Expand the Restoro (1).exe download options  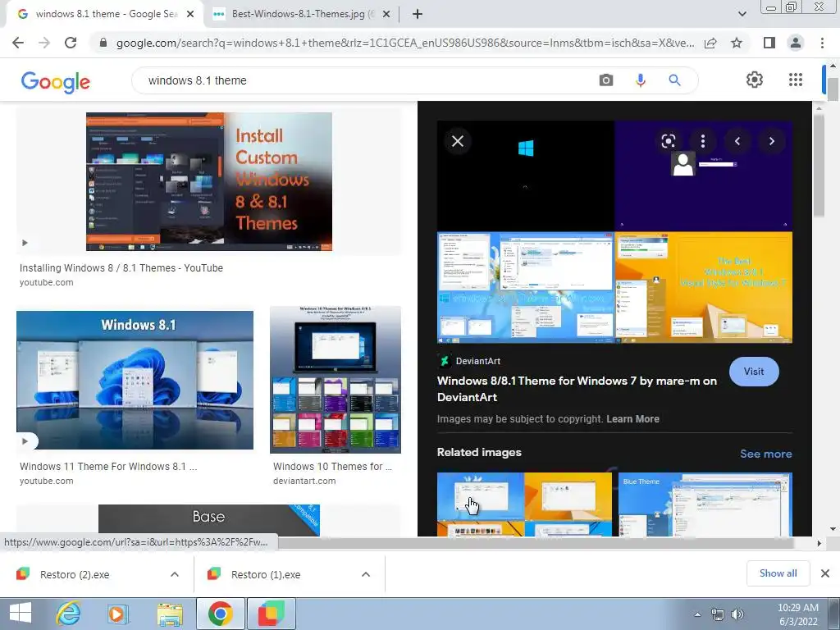coord(366,574)
